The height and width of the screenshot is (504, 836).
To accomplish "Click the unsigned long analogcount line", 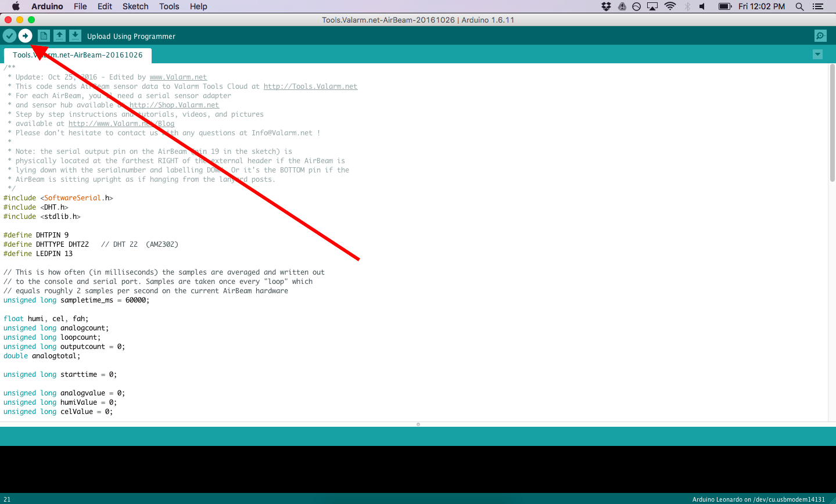I will (x=56, y=328).
